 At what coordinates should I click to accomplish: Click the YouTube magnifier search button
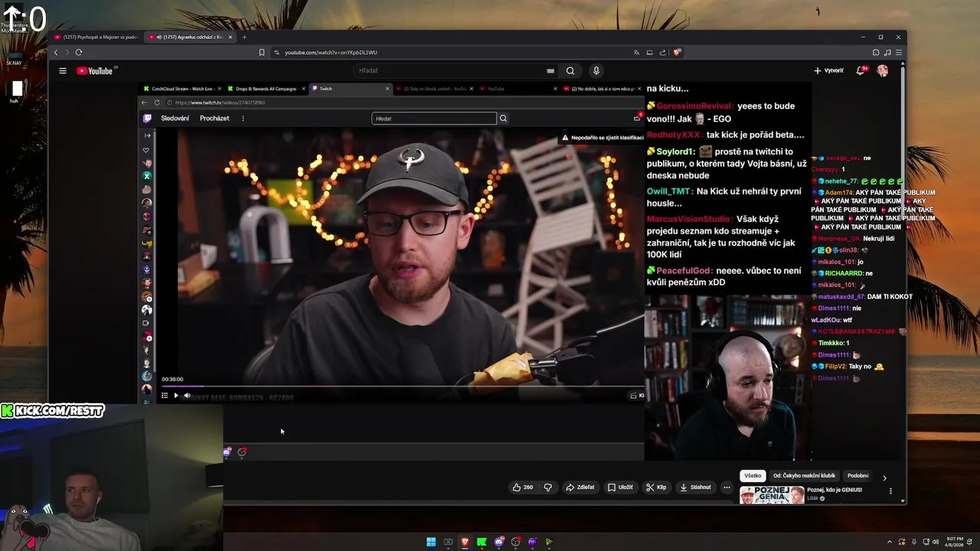pyautogui.click(x=570, y=70)
